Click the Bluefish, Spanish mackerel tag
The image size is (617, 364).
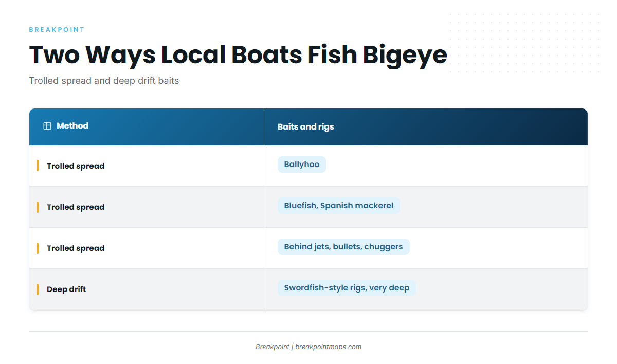coord(339,206)
